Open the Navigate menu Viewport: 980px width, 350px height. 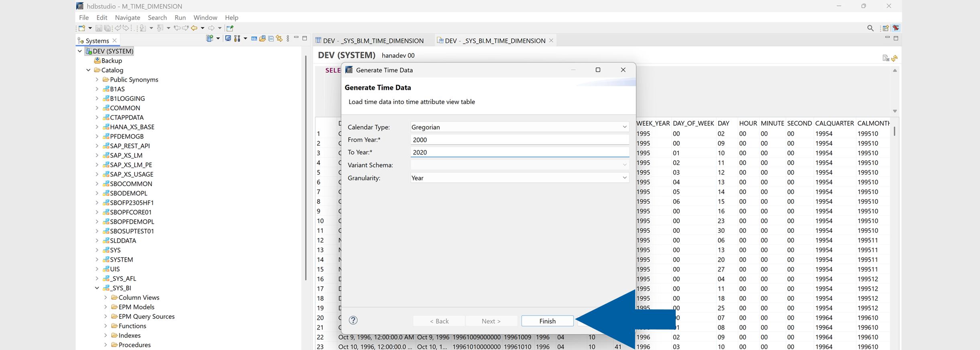tap(127, 17)
